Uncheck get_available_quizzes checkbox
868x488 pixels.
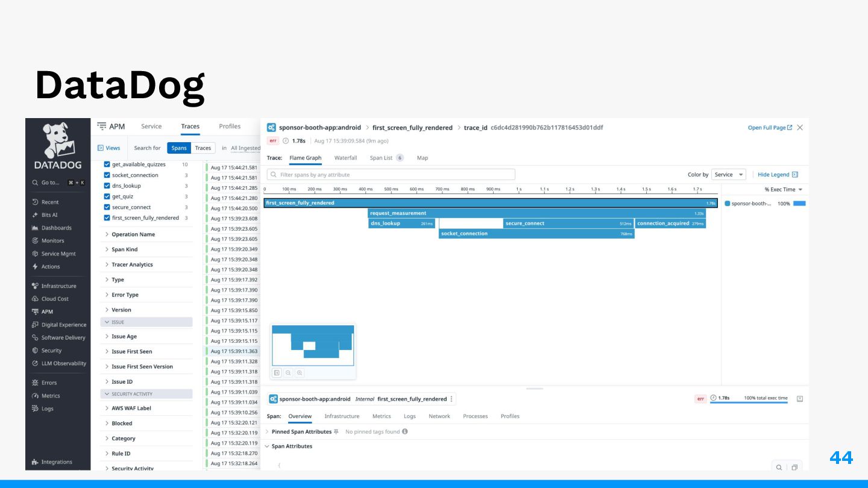point(107,164)
